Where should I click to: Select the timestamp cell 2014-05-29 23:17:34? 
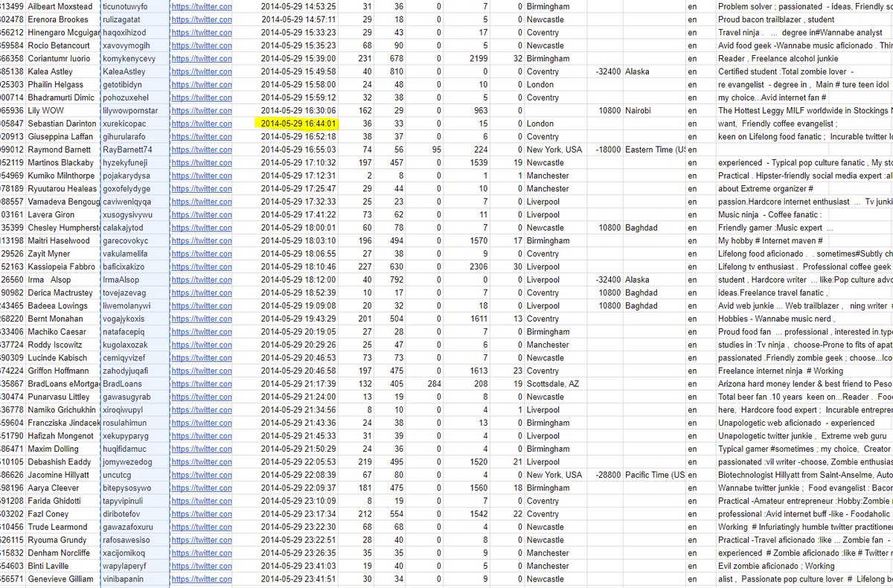tap(298, 514)
